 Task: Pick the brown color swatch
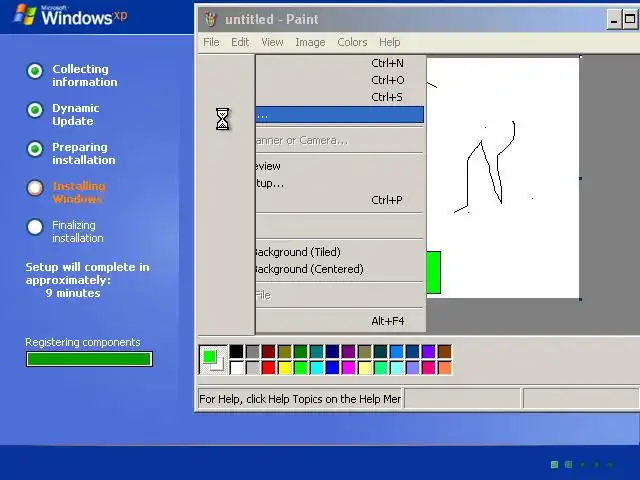(444, 351)
